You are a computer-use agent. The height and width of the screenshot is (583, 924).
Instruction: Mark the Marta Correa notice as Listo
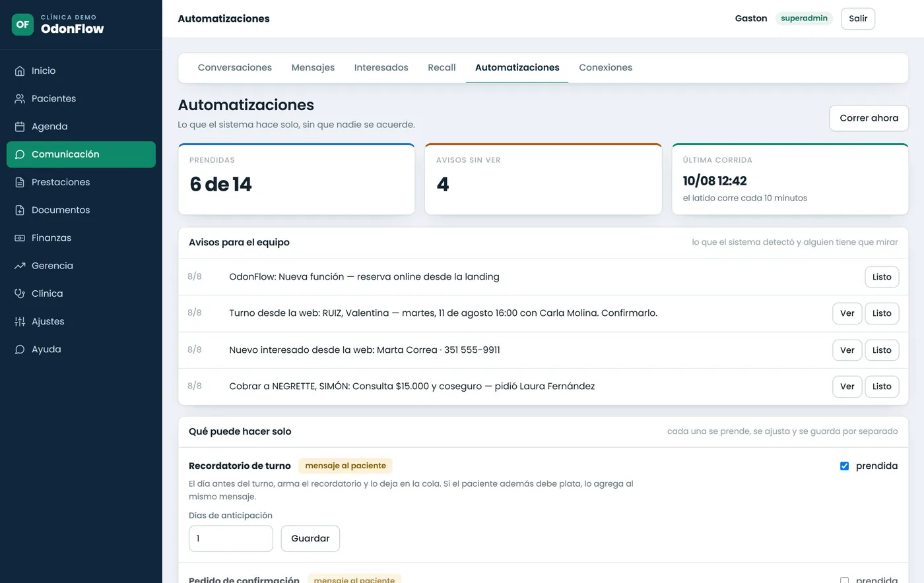point(882,350)
